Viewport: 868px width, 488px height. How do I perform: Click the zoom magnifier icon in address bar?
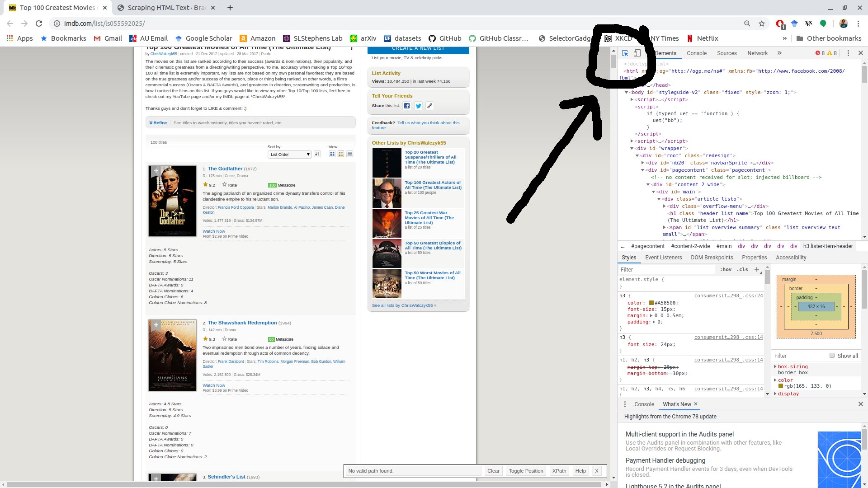pos(747,23)
